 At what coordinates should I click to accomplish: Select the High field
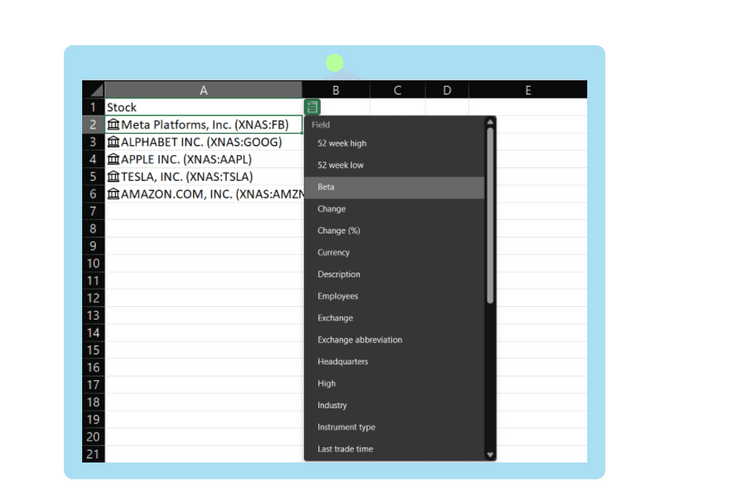click(395, 384)
